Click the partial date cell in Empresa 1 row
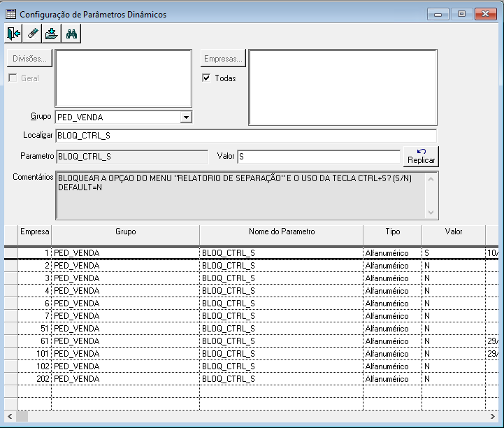Screen dimensions: 504x428 tap(492, 253)
